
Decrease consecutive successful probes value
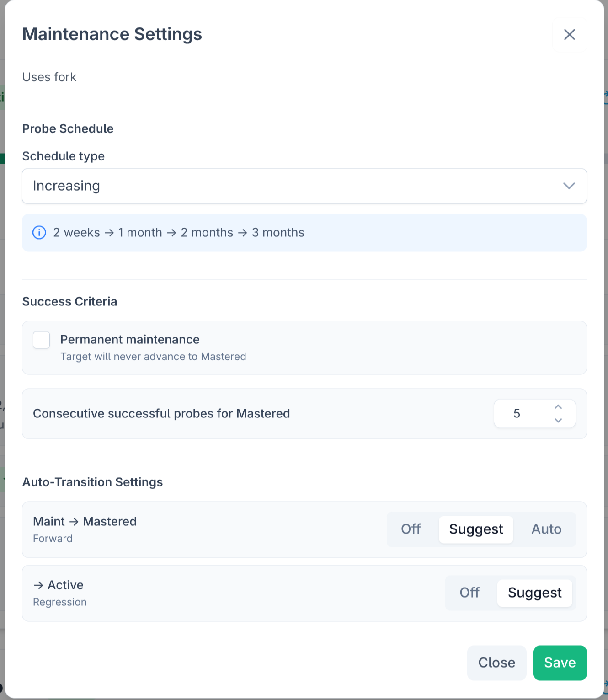pyautogui.click(x=558, y=420)
